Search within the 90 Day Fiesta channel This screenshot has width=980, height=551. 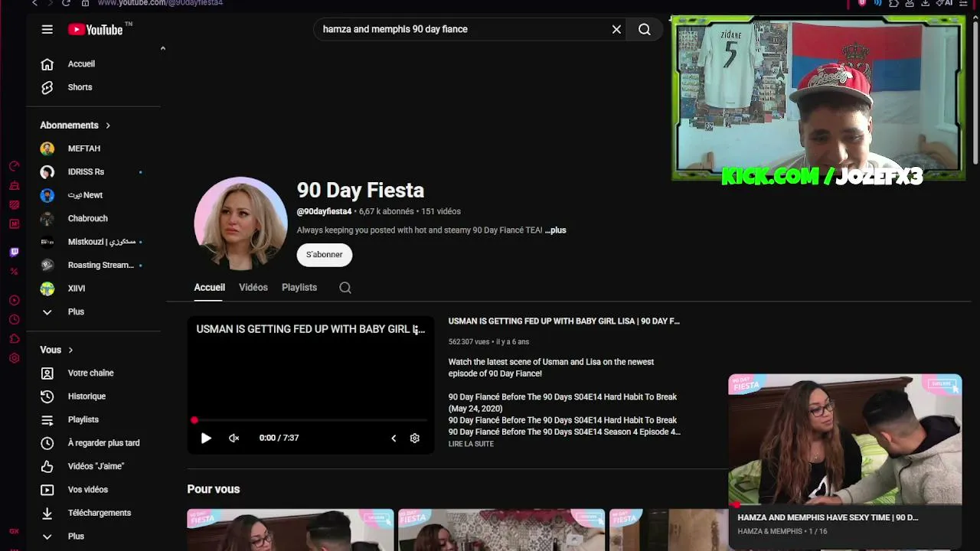[345, 288]
